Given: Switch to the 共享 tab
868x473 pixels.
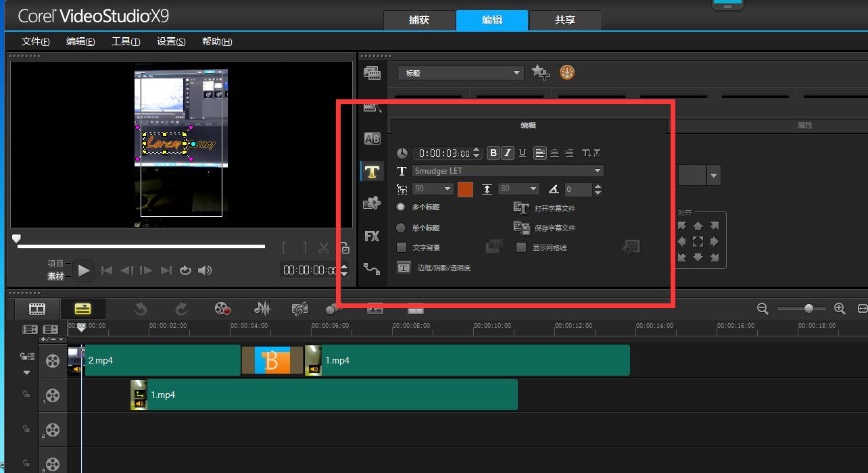Looking at the screenshot, I should tap(564, 20).
